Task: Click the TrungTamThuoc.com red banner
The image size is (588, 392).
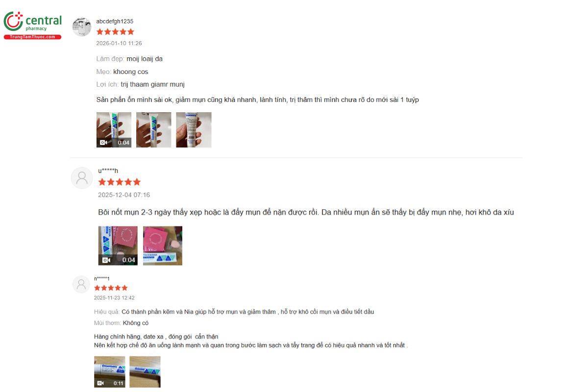Action: 33,37
